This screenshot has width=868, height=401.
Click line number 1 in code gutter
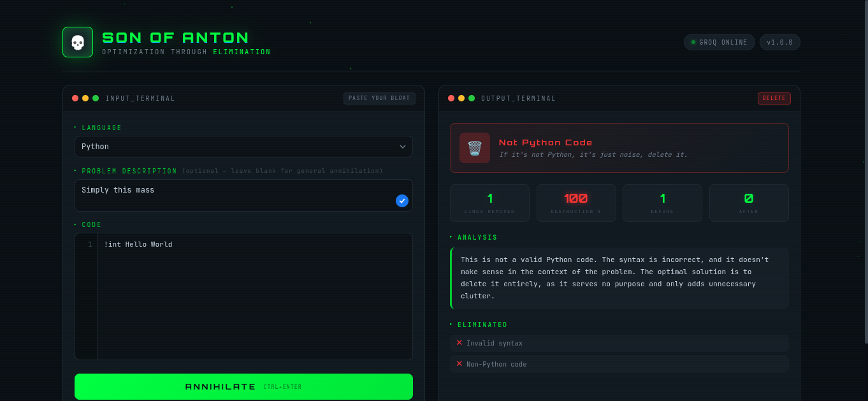coord(90,244)
